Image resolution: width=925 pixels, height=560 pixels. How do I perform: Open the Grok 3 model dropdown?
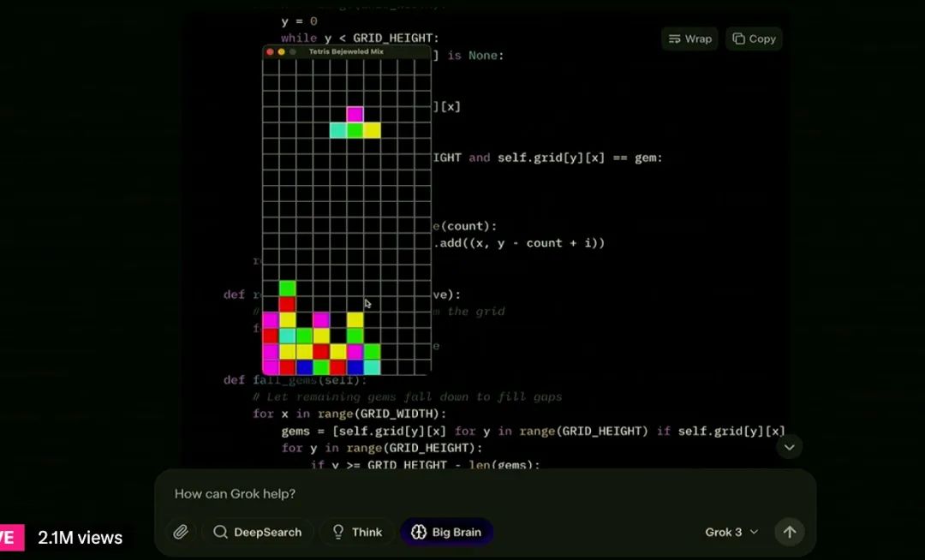pyautogui.click(x=731, y=533)
